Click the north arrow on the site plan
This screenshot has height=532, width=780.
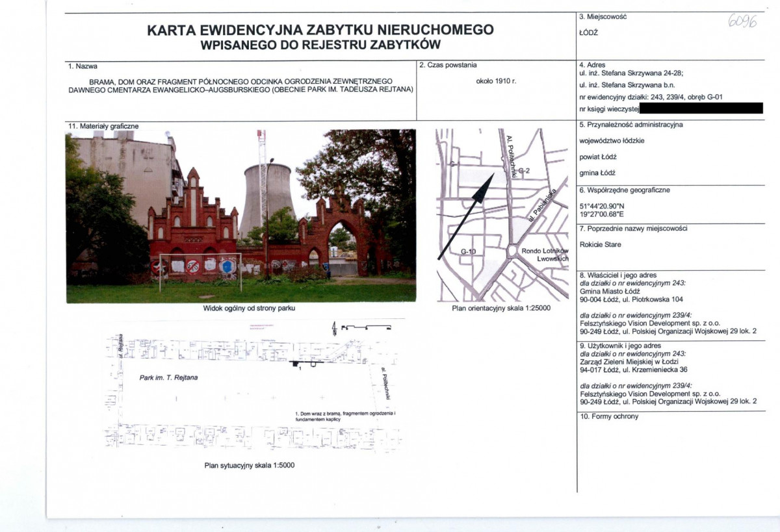(335, 328)
